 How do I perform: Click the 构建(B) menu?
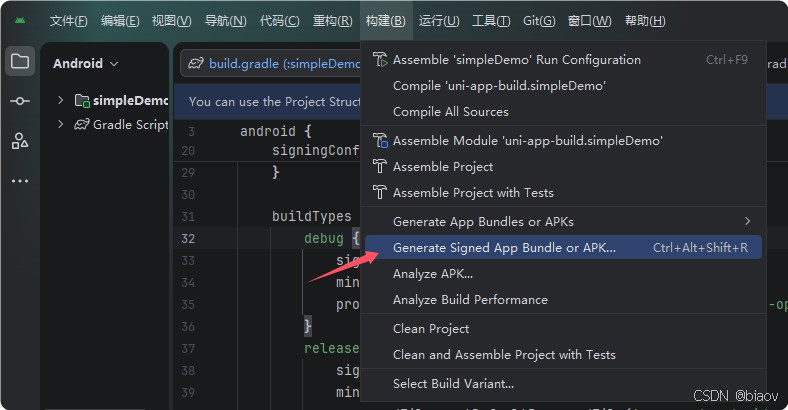pos(386,21)
